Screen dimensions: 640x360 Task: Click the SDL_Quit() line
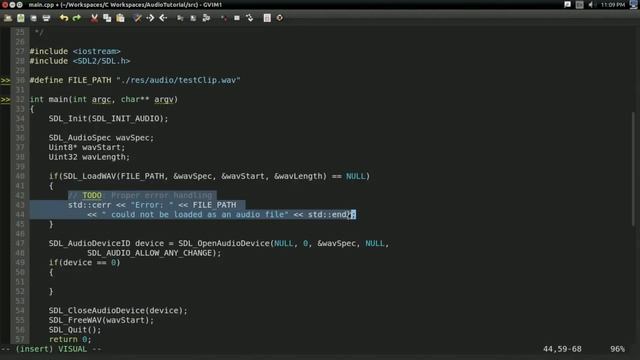pyautogui.click(x=75, y=330)
